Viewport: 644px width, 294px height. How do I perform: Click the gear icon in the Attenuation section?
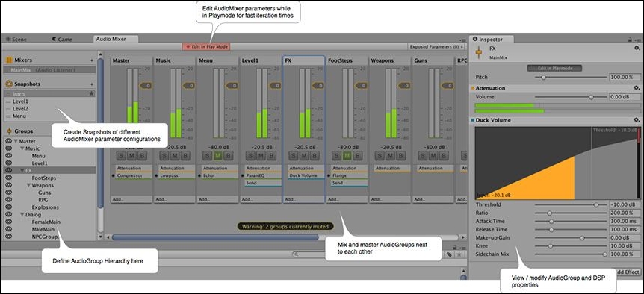[637, 88]
